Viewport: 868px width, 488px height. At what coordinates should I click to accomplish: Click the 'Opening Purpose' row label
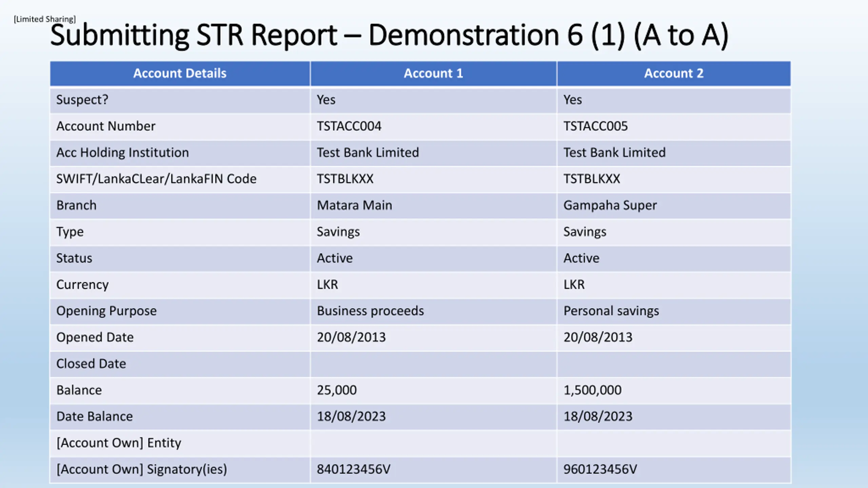(106, 311)
